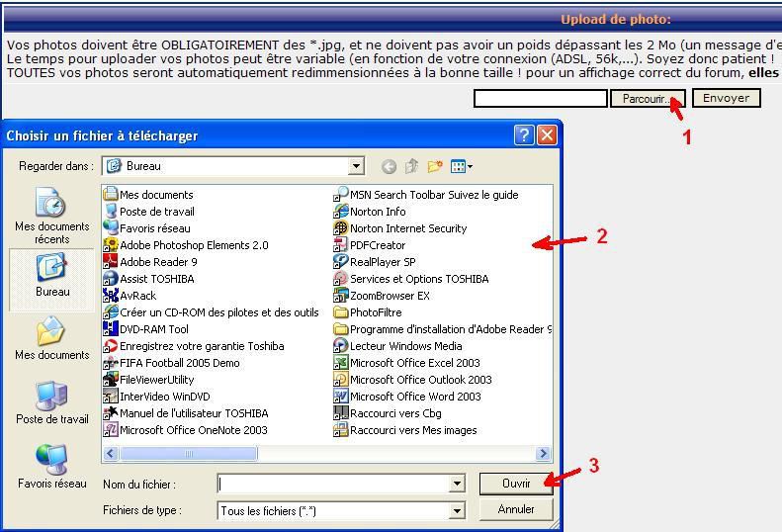The image size is (782, 532).
Task: Select Créer un CD-ROM des pilotes item
Action: tap(211, 312)
